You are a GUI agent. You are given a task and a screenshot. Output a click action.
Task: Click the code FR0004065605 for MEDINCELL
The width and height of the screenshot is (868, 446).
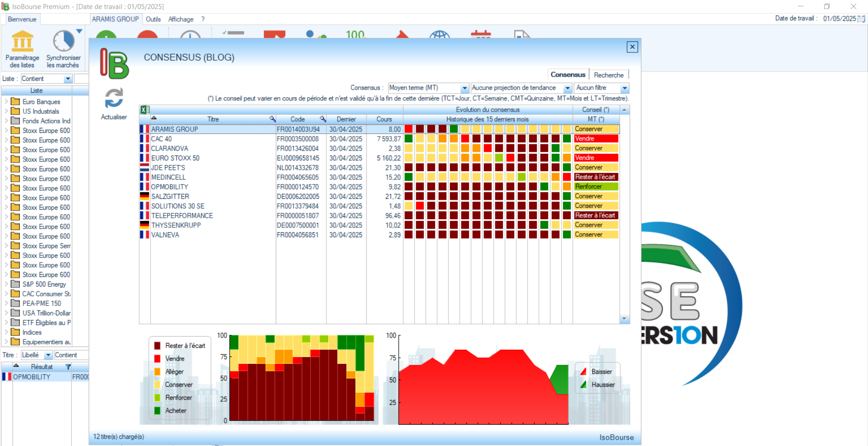coord(298,177)
